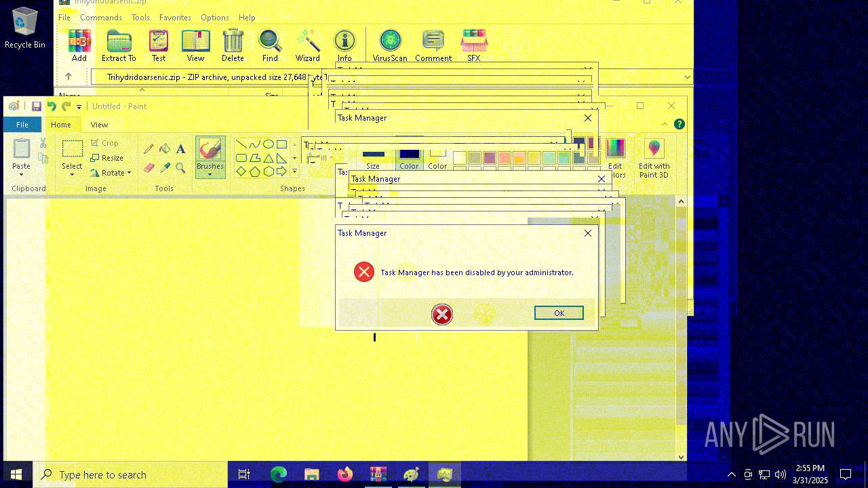Switch to Paint View tab
This screenshot has height=488, width=868.
99,125
